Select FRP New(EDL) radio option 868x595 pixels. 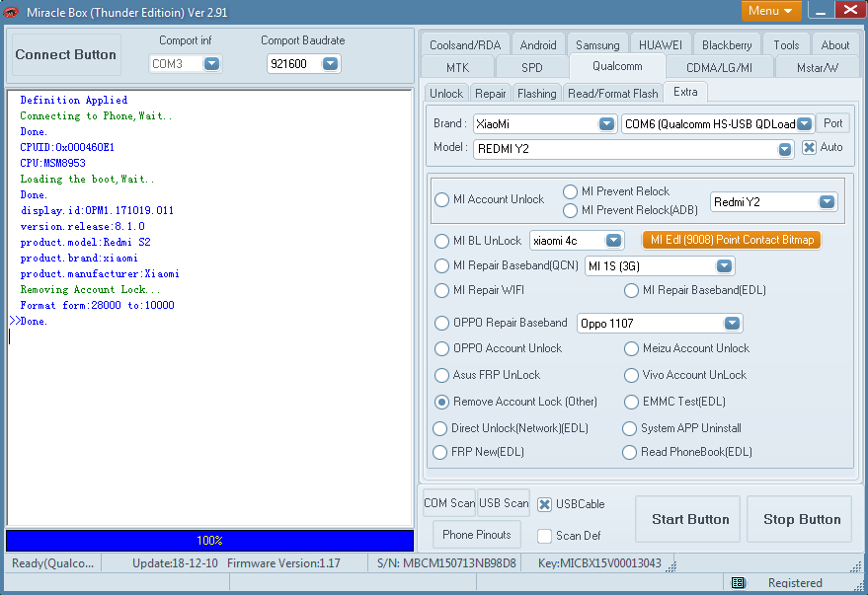click(x=440, y=452)
